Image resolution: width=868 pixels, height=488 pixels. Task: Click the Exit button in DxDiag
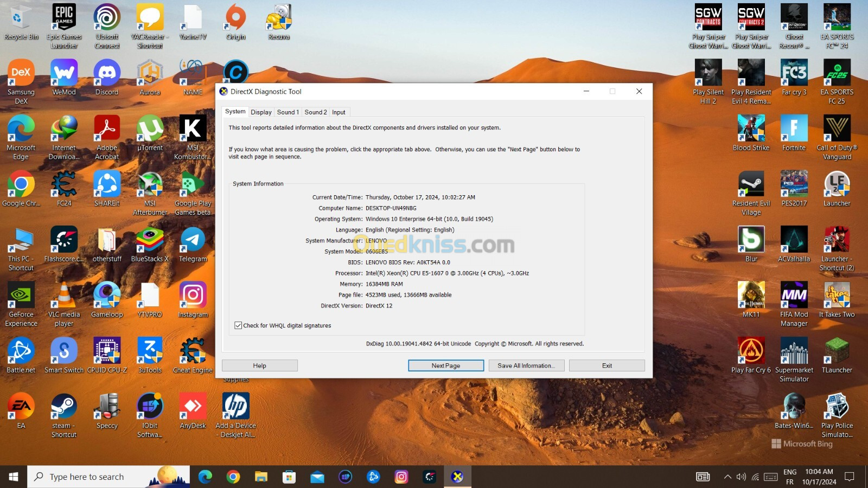pos(607,365)
